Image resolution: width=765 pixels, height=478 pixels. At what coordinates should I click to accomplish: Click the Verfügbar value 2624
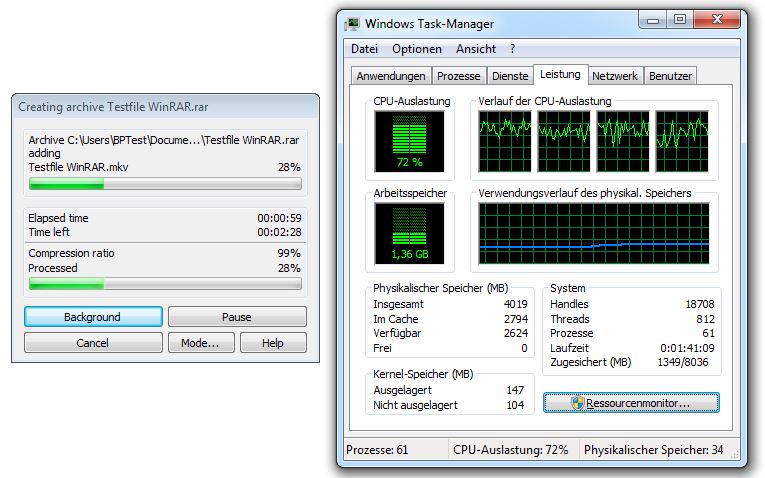516,333
